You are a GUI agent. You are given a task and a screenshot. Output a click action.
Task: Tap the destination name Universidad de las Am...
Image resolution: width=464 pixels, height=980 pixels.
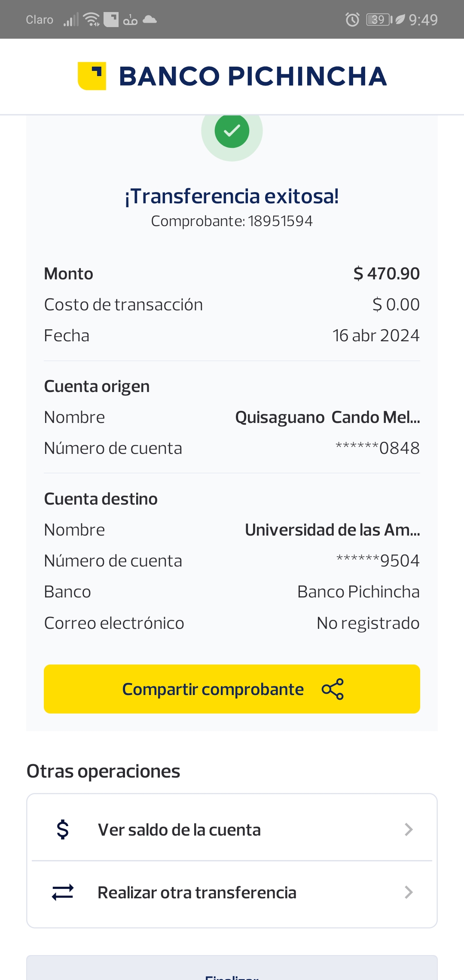point(332,530)
